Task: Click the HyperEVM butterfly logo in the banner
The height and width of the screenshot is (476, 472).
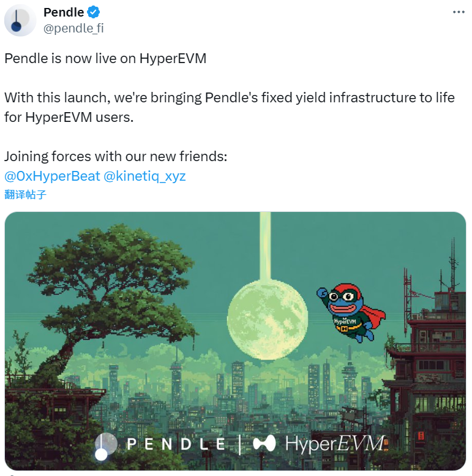Action: tap(264, 443)
